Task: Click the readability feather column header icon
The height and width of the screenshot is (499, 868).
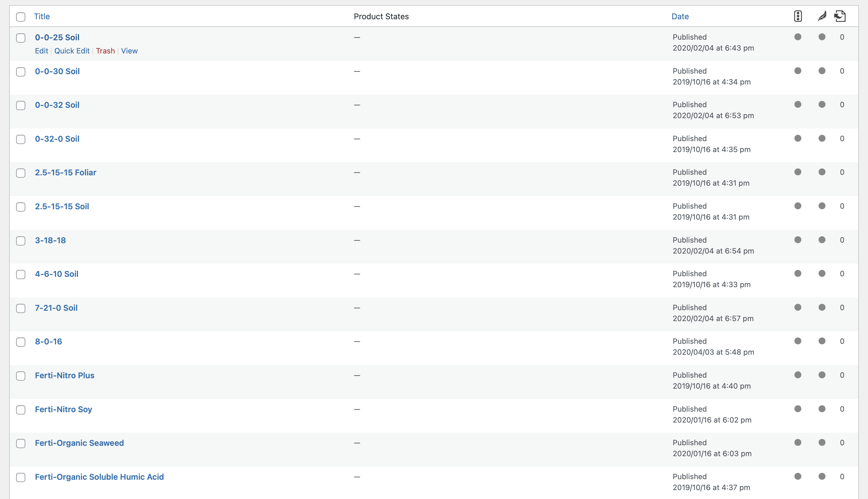Action: coord(822,16)
